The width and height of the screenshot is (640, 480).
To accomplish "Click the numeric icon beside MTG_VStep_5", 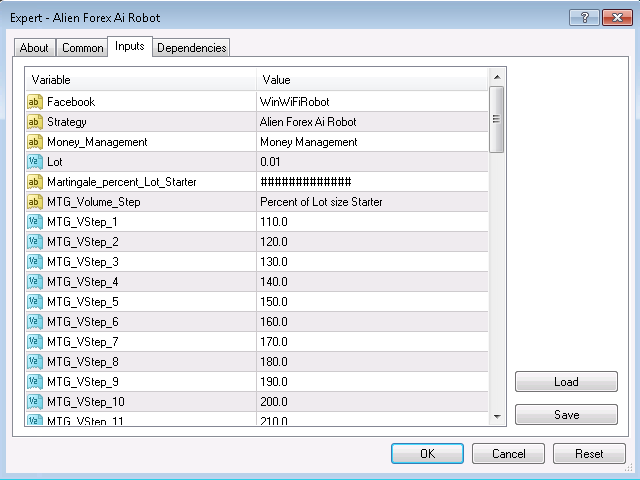I will (x=35, y=302).
